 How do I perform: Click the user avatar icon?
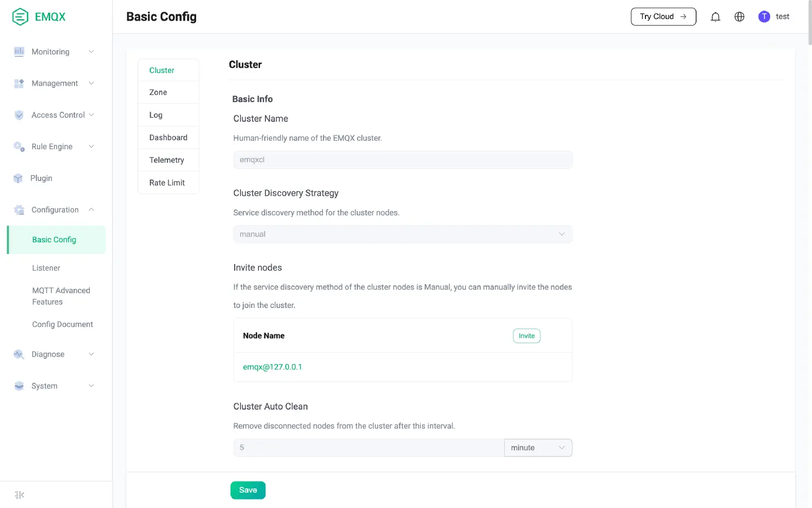(764, 17)
